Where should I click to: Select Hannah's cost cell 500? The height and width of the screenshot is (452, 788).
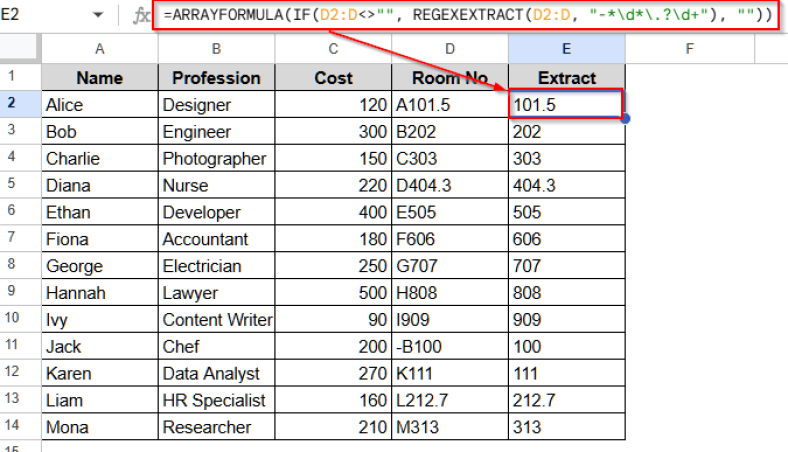click(x=333, y=293)
